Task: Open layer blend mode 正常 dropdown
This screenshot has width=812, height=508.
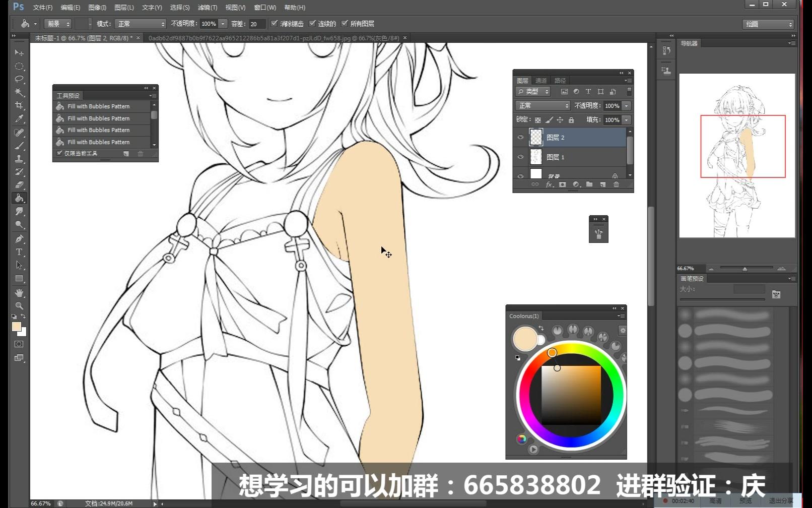Action: pos(543,105)
